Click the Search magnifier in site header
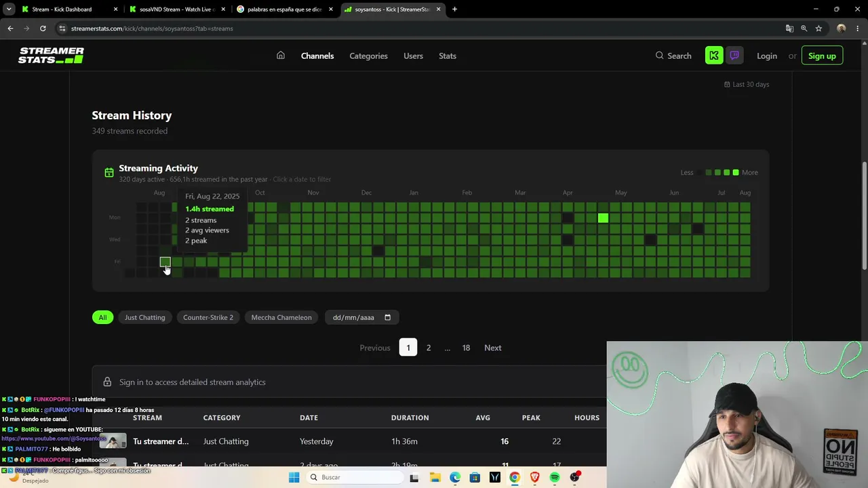Screen dimensions: 868x488 click(659, 56)
